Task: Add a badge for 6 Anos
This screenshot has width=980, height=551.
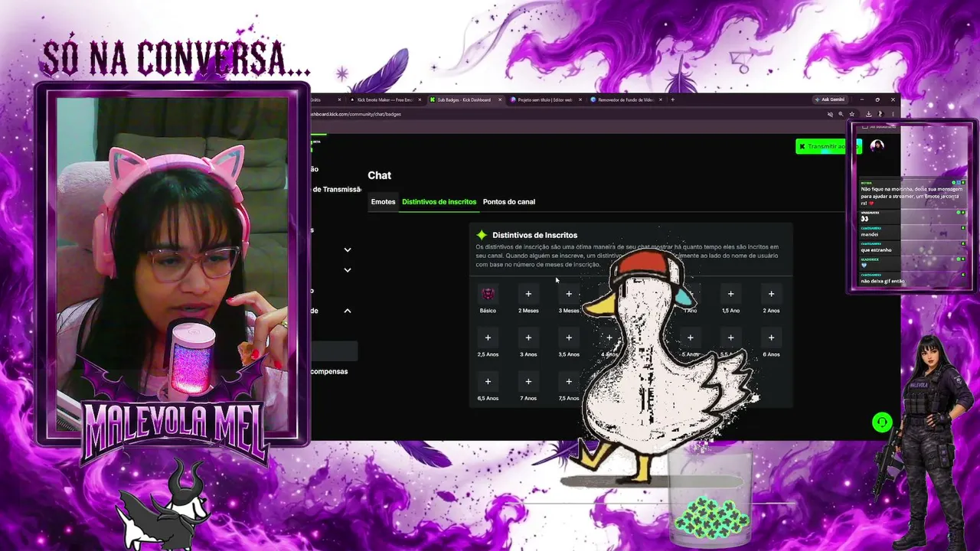Action: click(771, 337)
